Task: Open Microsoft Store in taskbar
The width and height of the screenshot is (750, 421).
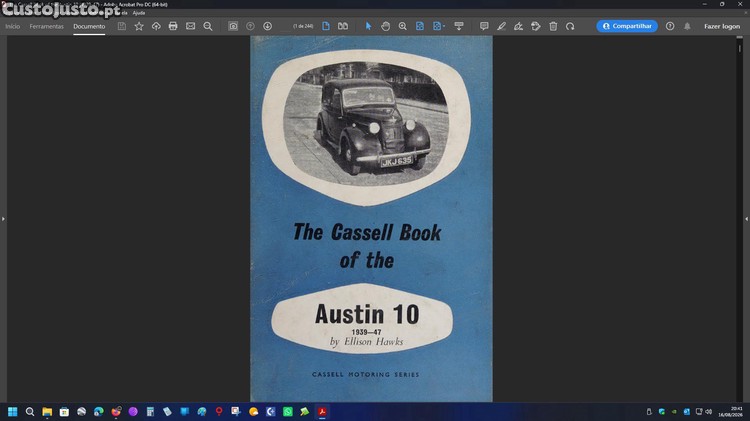Action: tap(64, 411)
